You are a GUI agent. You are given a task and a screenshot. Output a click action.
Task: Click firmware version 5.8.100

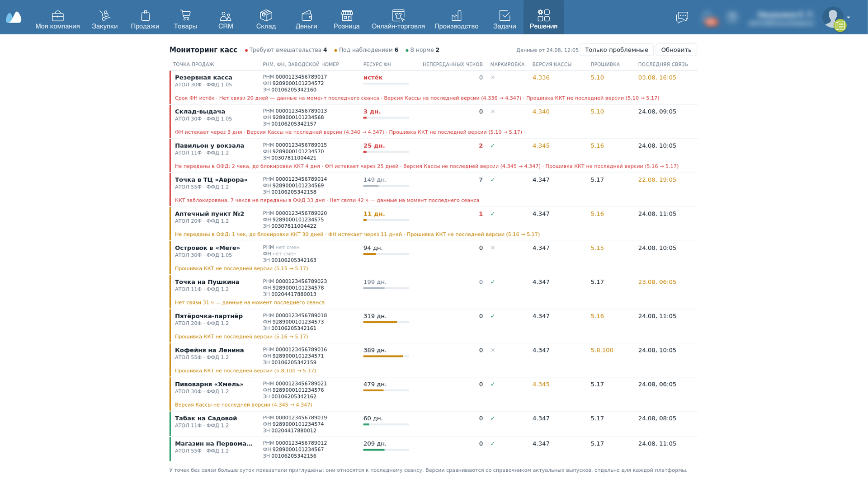click(602, 350)
